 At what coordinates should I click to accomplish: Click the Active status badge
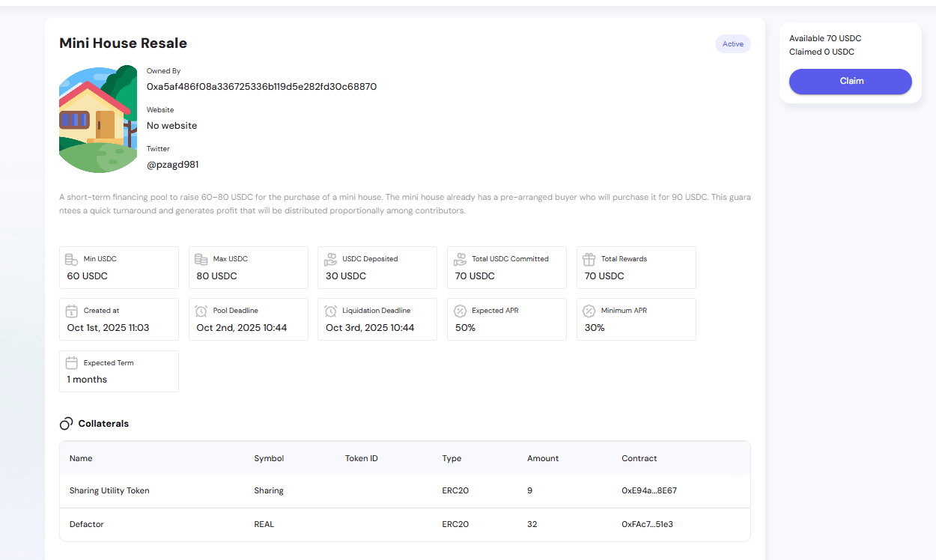pos(732,44)
